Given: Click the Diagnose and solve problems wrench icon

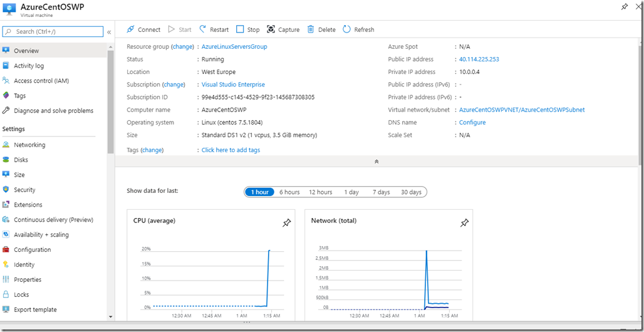Looking at the screenshot, I should [6, 110].
